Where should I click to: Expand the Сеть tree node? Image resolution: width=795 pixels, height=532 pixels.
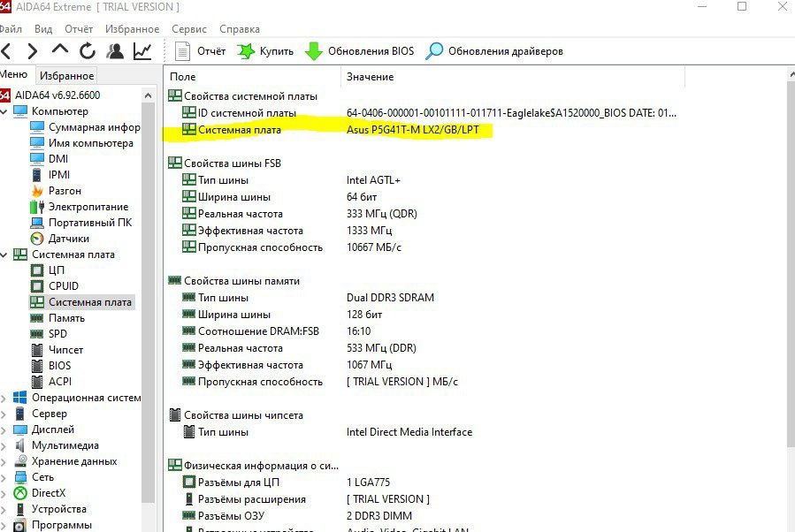pos(4,477)
